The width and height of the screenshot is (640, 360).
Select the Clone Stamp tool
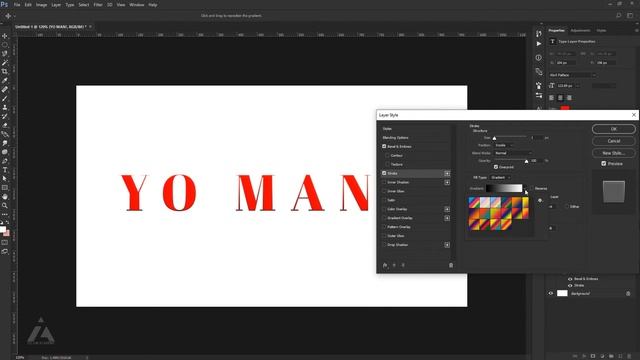4,108
